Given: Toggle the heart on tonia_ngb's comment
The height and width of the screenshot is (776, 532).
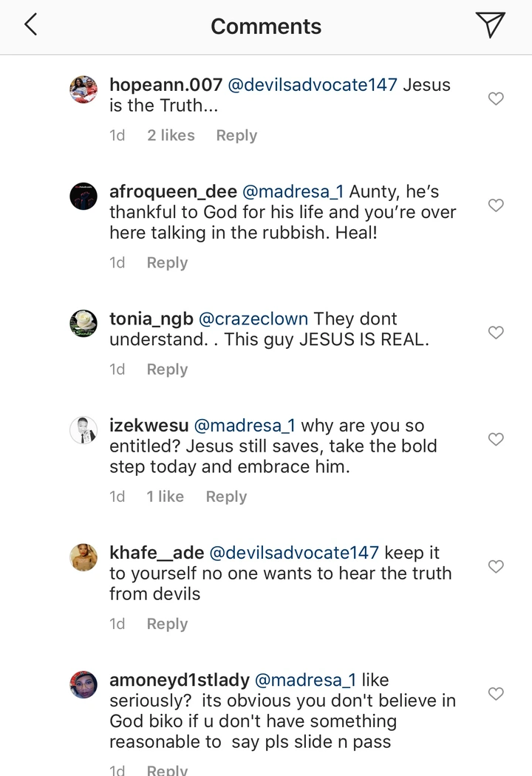Looking at the screenshot, I should (497, 333).
